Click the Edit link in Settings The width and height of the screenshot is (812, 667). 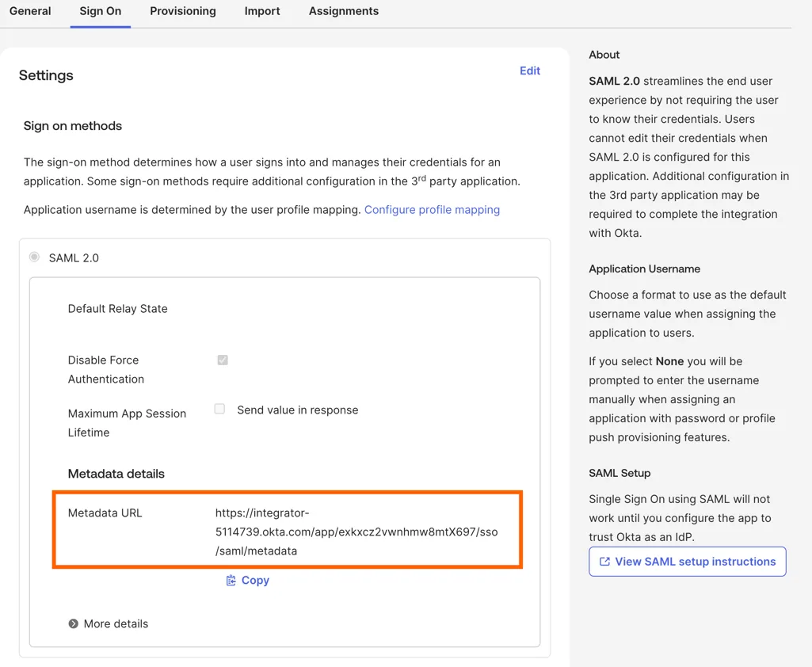pyautogui.click(x=530, y=71)
